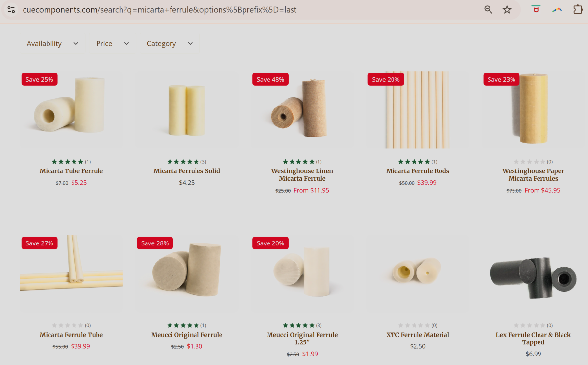The image size is (588, 365).
Task: Expand the Price filter dropdown
Action: pyautogui.click(x=113, y=44)
